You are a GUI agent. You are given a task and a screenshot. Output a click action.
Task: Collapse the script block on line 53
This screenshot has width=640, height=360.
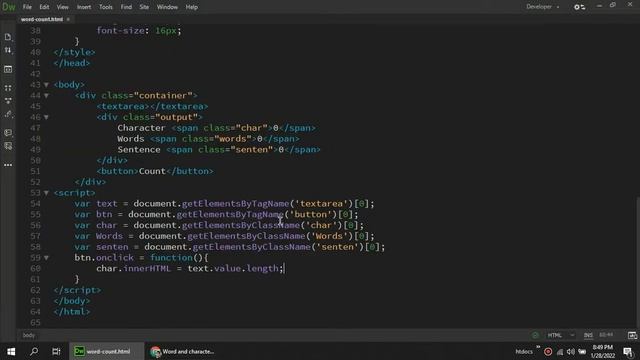coord(46,193)
